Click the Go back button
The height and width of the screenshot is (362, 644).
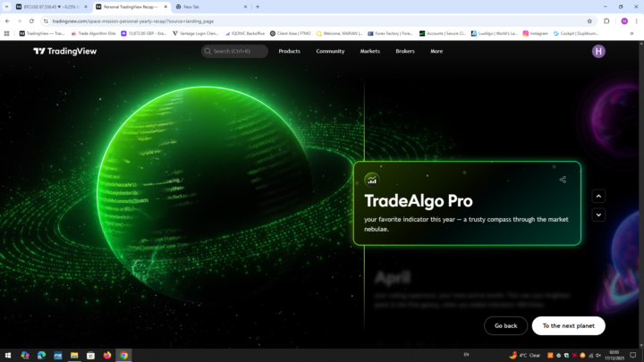pos(505,325)
